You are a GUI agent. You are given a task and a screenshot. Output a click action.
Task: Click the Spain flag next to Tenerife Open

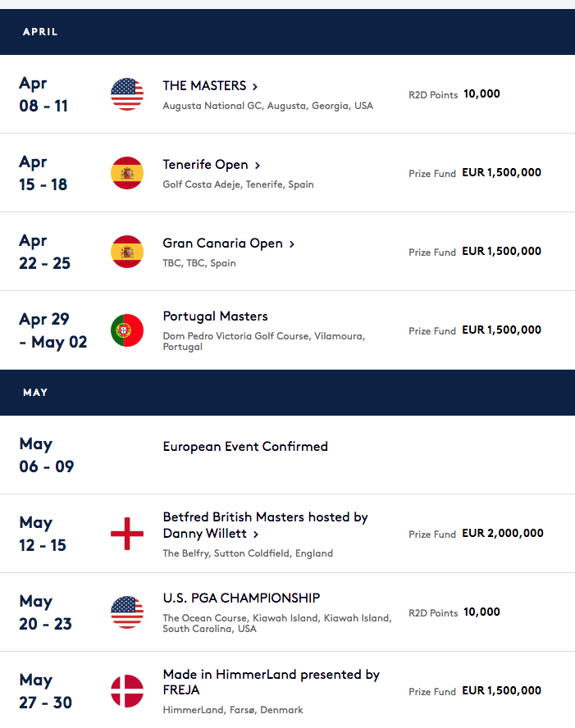pos(127,173)
